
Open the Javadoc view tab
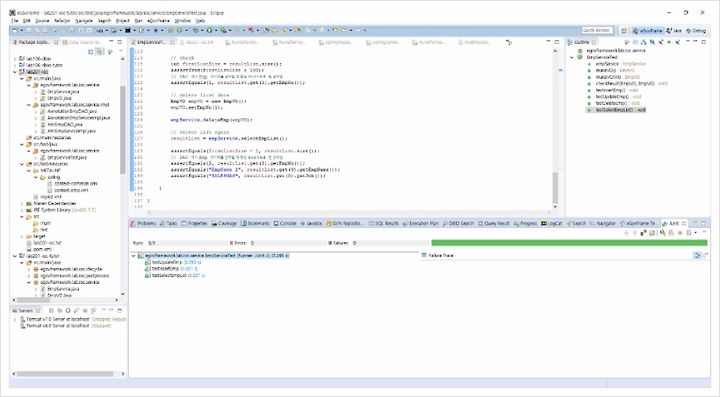pos(311,223)
